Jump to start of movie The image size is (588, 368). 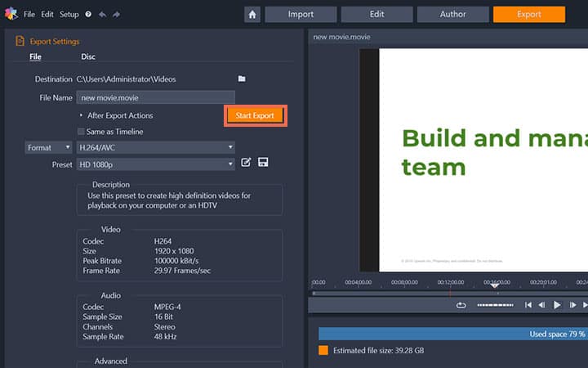tap(528, 305)
